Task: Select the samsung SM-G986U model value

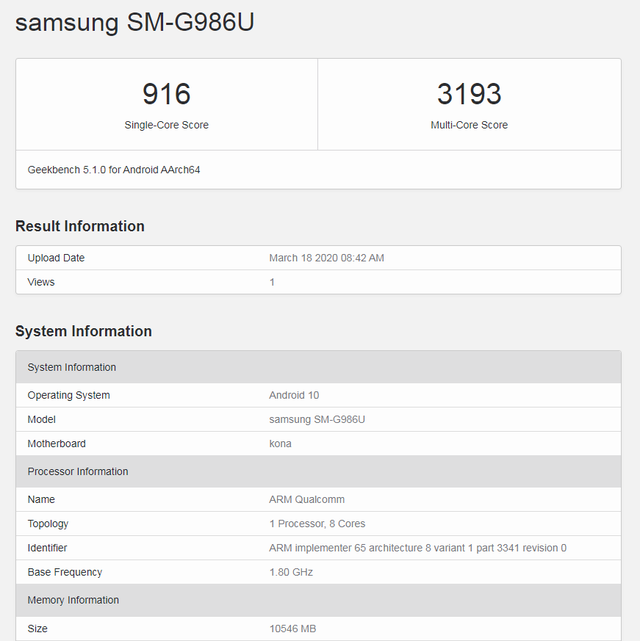Action: (x=317, y=419)
